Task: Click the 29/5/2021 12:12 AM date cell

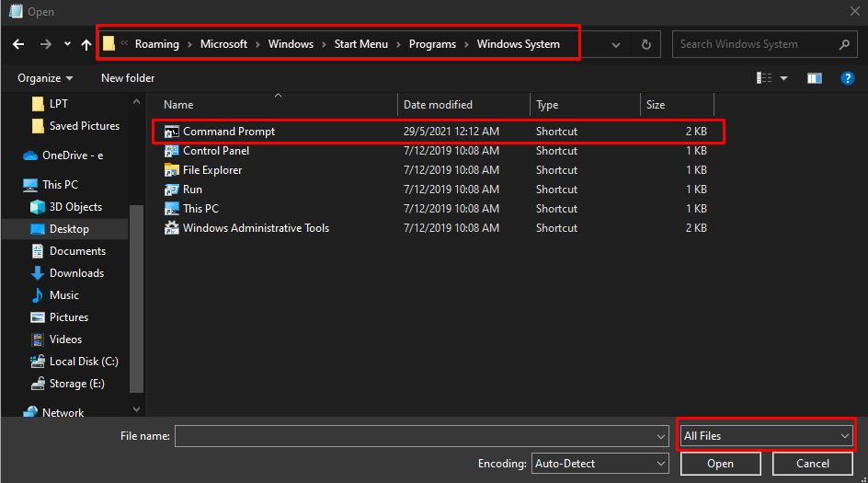Action: (451, 132)
